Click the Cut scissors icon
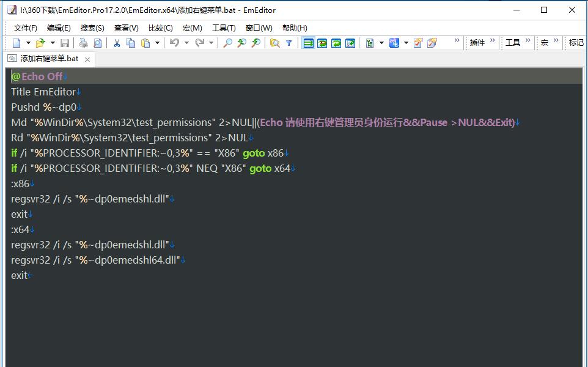 coord(117,43)
